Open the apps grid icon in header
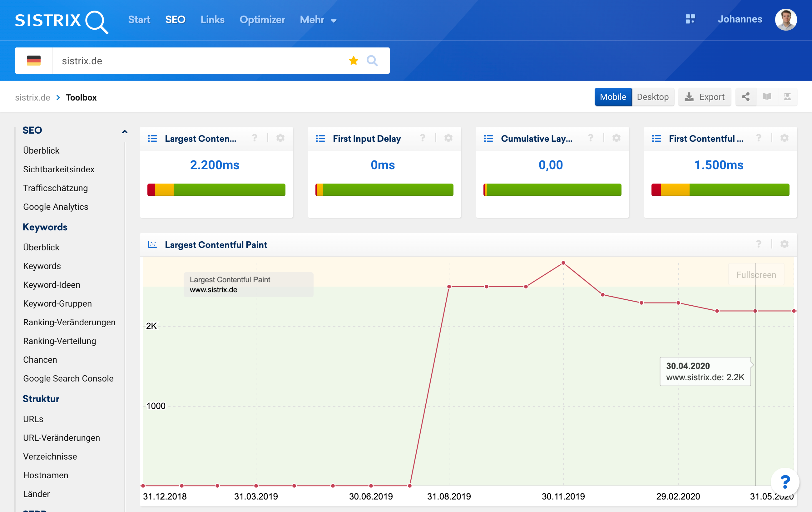 coord(690,19)
